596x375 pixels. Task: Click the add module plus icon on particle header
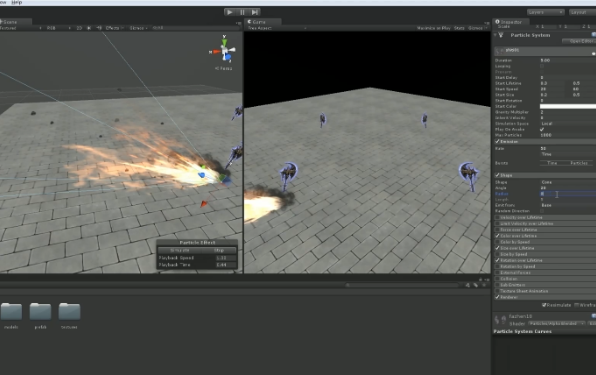click(x=593, y=53)
